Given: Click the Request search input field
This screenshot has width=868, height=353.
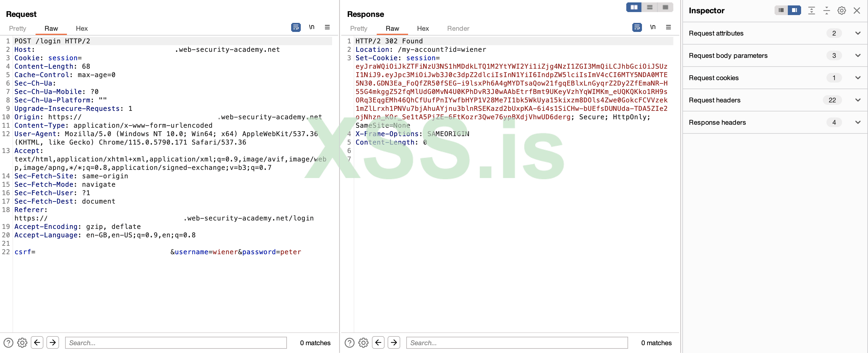Looking at the screenshot, I should [x=175, y=342].
